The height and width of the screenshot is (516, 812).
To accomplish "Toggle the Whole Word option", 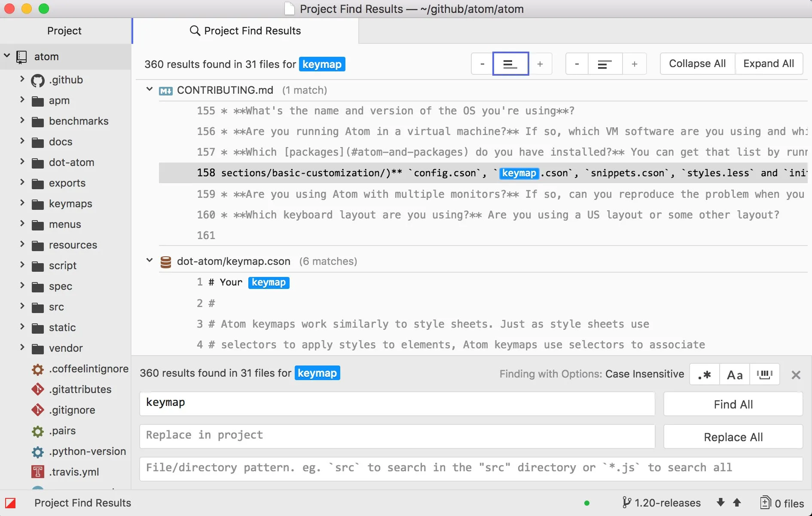I will [764, 375].
